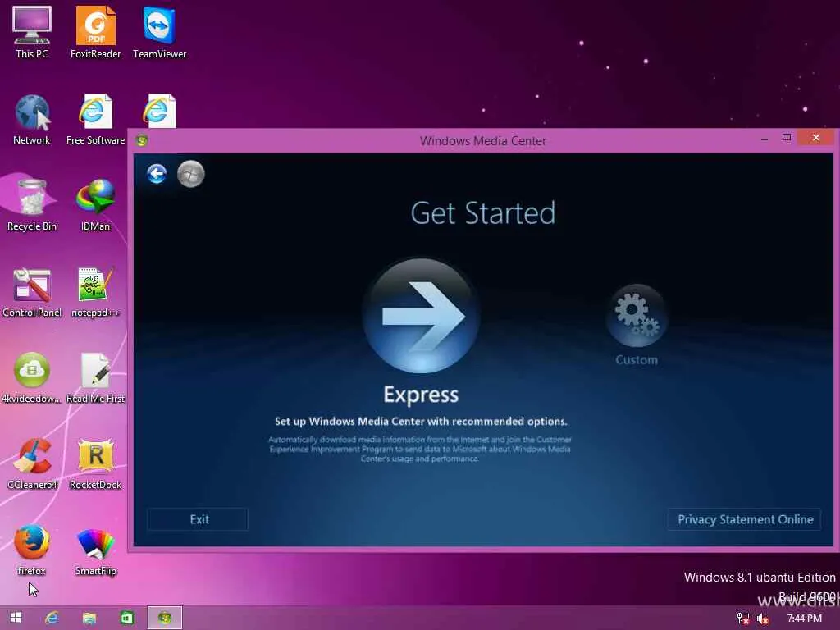Open the Recycle Bin

(x=32, y=205)
